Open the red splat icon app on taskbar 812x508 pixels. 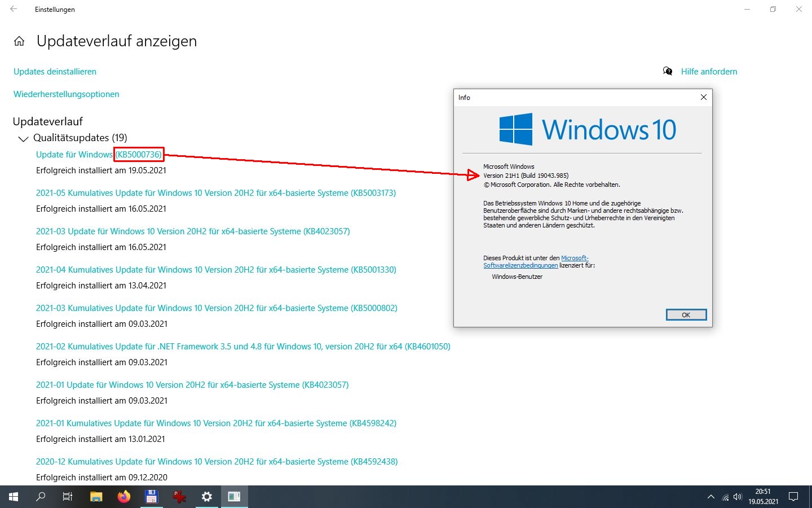pyautogui.click(x=179, y=497)
